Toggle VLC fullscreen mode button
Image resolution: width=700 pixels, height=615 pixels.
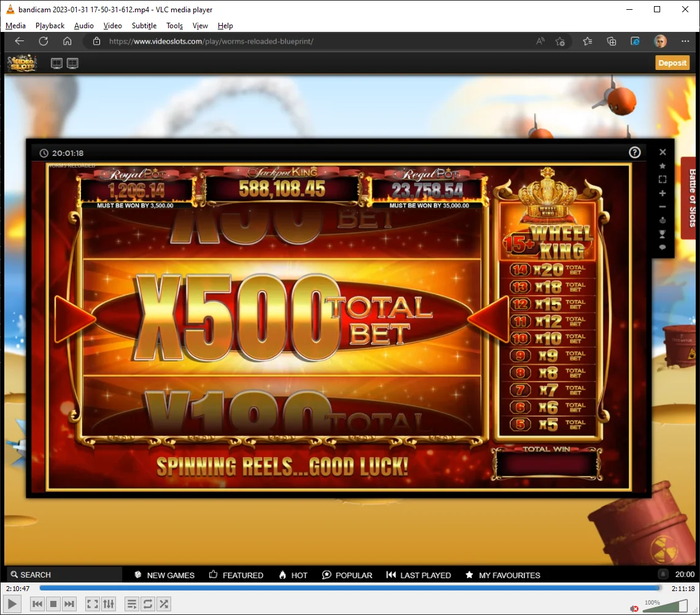pyautogui.click(x=93, y=605)
